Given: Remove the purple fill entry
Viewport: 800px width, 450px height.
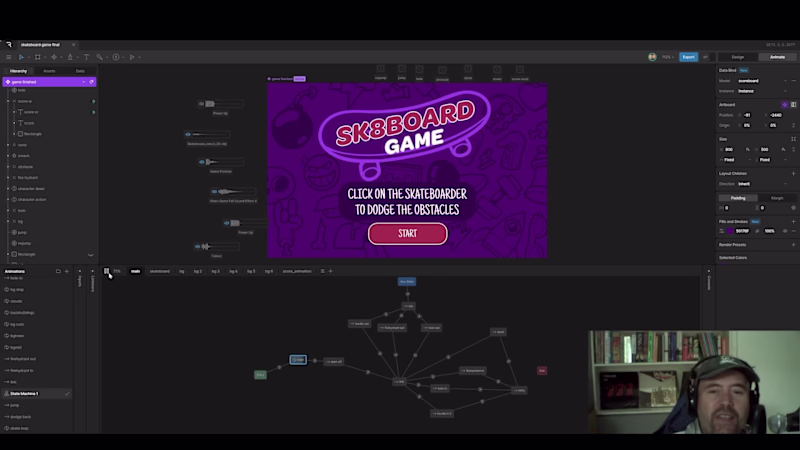Looking at the screenshot, I should click(x=793, y=231).
